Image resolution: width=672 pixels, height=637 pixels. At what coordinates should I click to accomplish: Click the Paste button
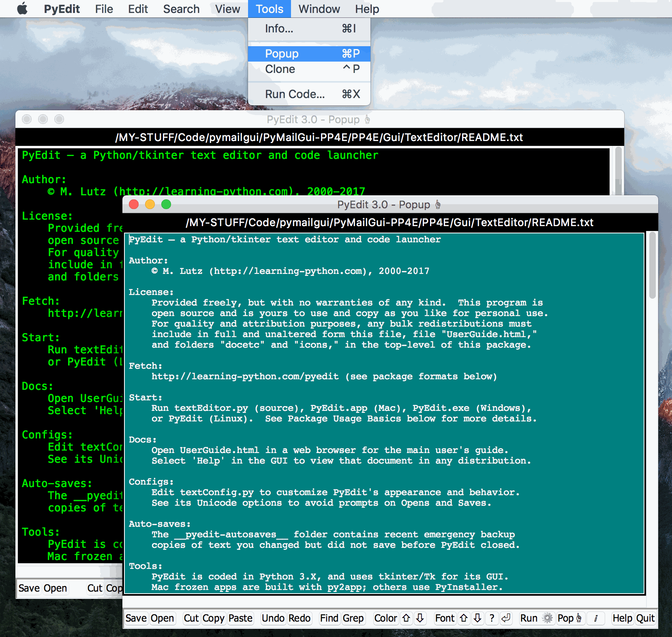pyautogui.click(x=240, y=618)
